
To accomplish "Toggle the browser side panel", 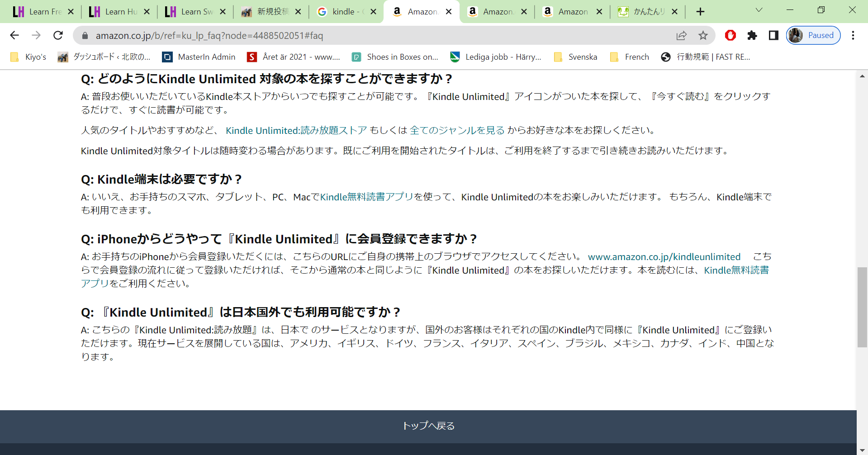I will 773,35.
